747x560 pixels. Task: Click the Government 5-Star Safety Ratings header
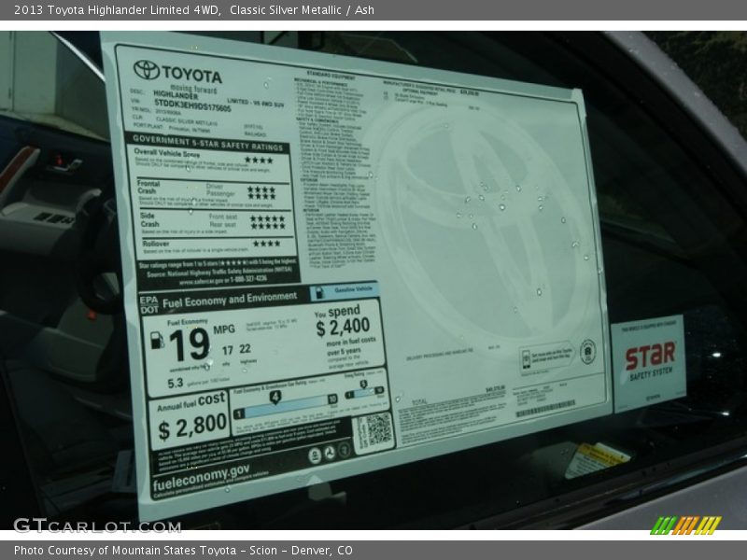tap(207, 143)
